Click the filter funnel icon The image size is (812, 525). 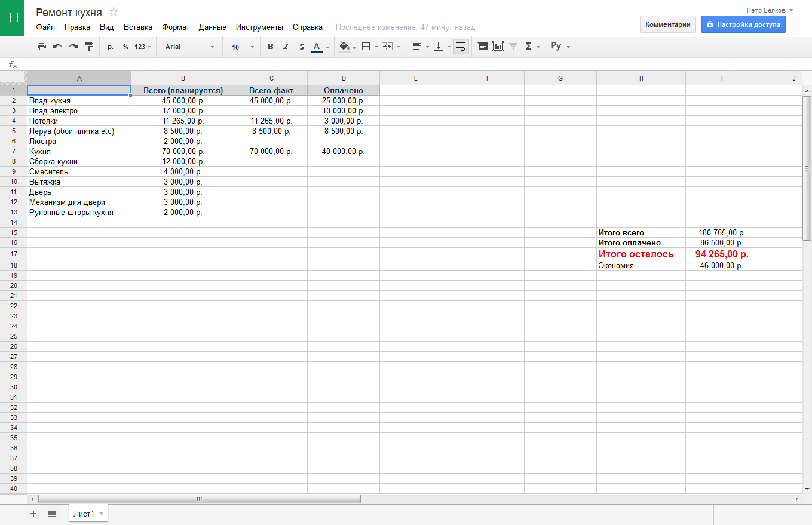(x=513, y=47)
